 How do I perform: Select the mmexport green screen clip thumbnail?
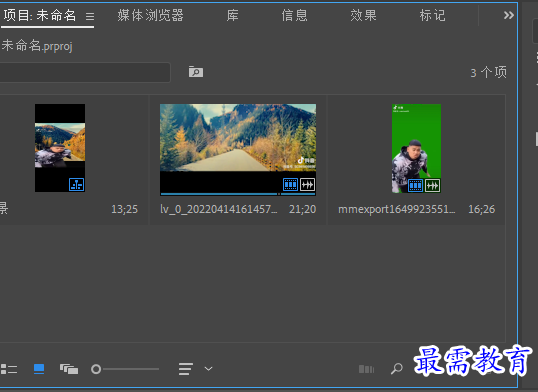point(417,148)
